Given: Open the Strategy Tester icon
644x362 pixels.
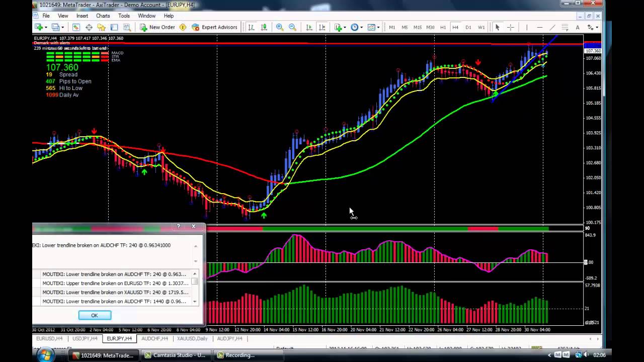Looking at the screenshot, I should tap(127, 27).
